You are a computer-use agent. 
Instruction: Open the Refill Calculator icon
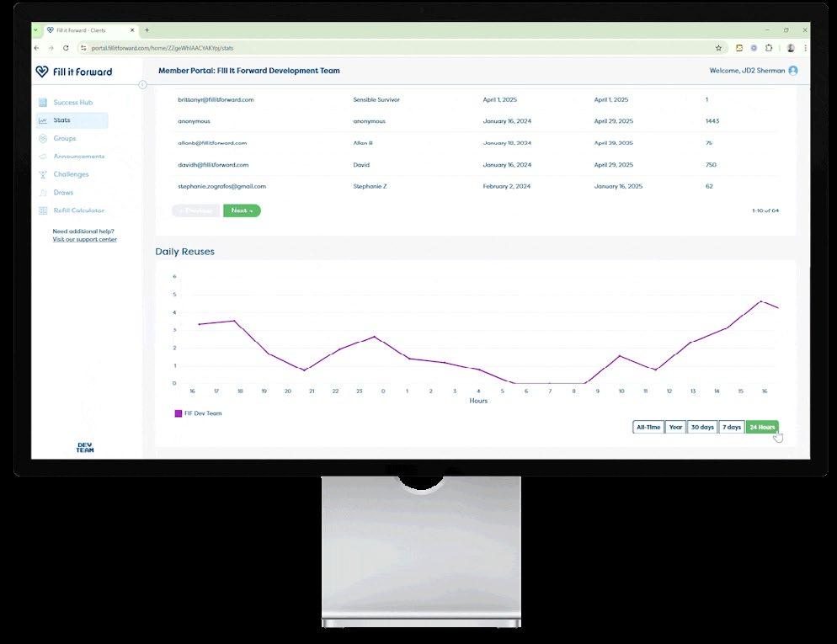[43, 210]
